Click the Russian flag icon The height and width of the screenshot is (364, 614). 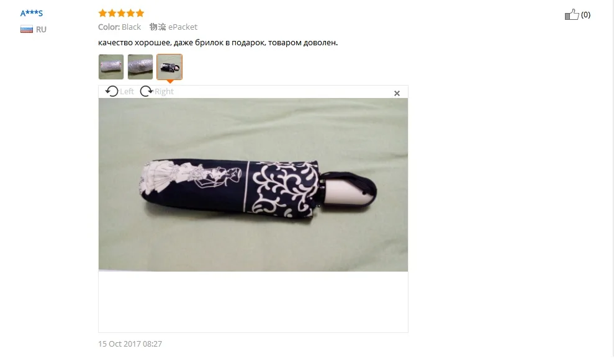27,29
